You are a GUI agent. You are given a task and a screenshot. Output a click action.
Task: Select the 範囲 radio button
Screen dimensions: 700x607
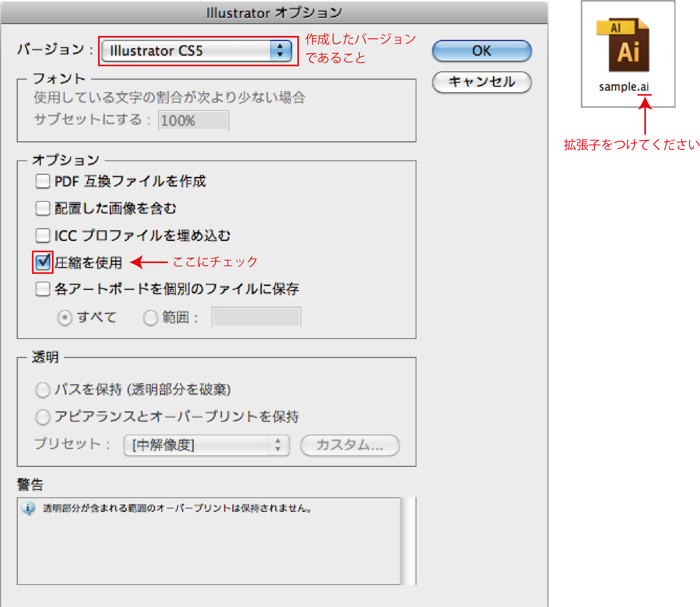pos(151,318)
